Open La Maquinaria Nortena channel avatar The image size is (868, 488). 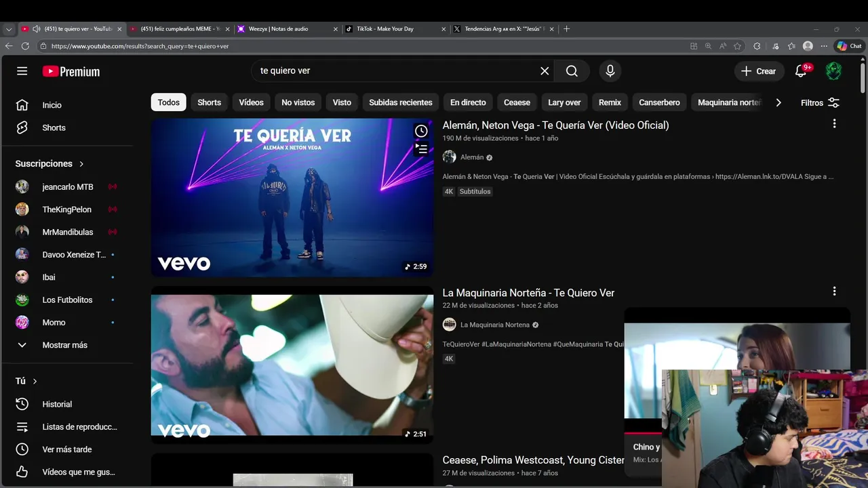[449, 325]
